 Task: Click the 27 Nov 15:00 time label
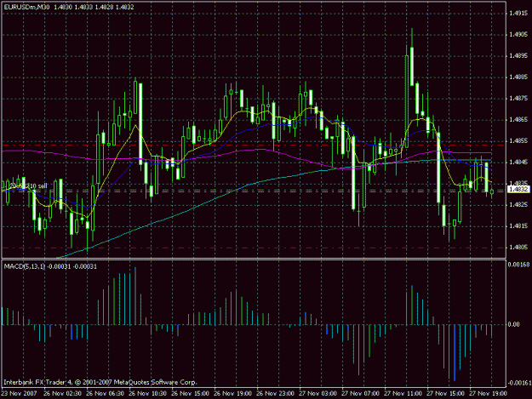[445, 394]
